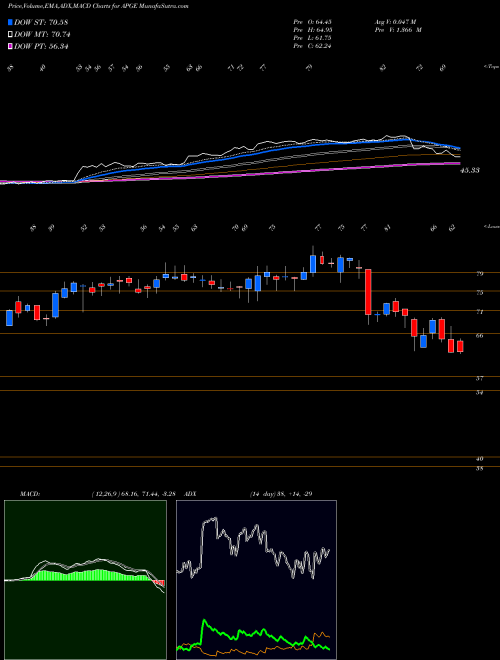The image size is (500, 660).
Task: Click the 45.33 EMA price label
Action: point(471,170)
